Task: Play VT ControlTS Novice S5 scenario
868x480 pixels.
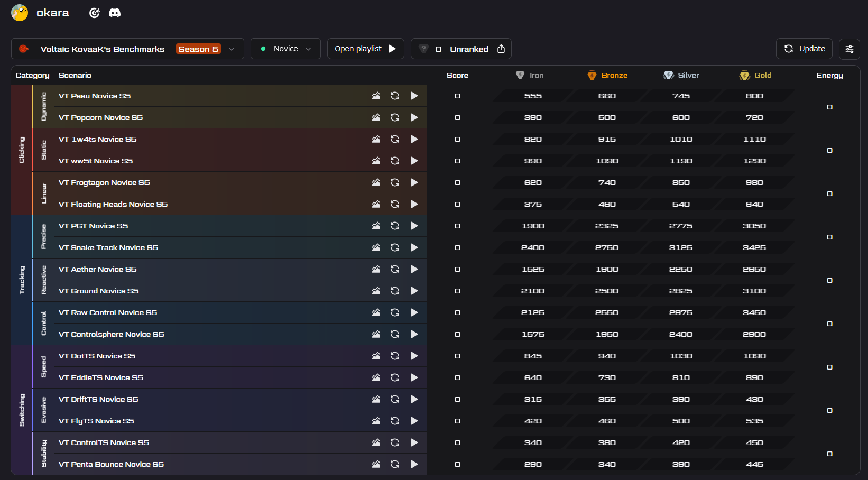Action: pos(414,442)
